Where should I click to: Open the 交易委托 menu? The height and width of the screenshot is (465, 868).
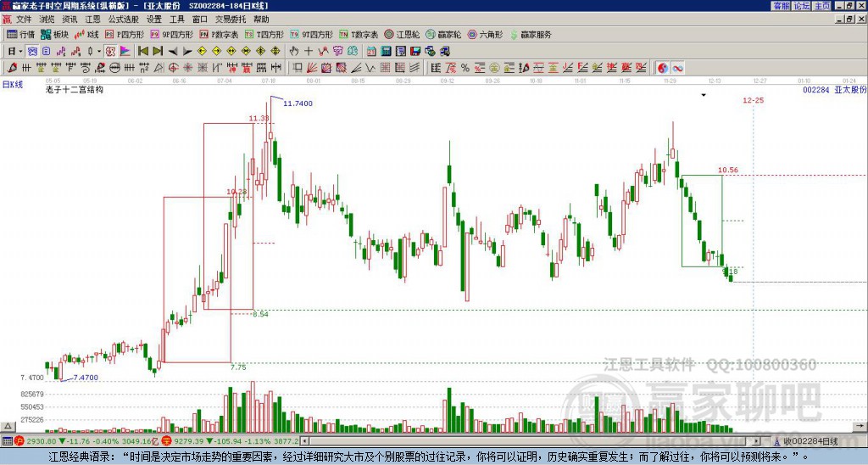tap(231, 20)
